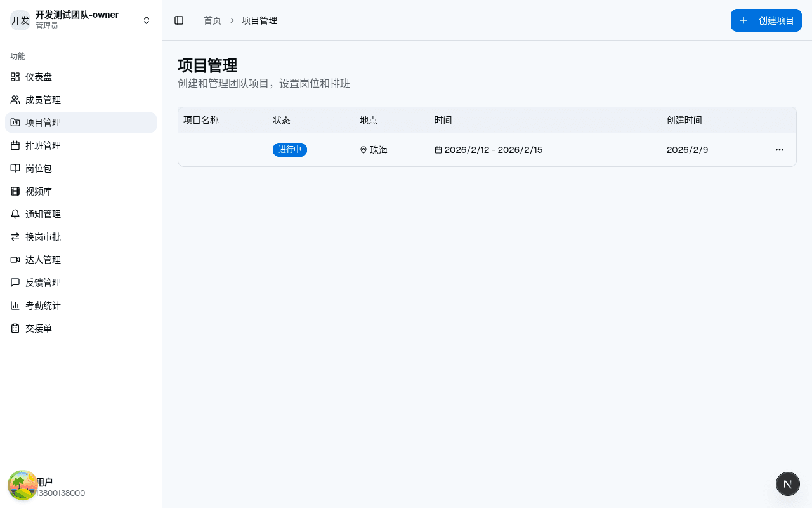This screenshot has height=508, width=812.
Task: Open 排班管理 scheduling management
Action: tap(43, 145)
